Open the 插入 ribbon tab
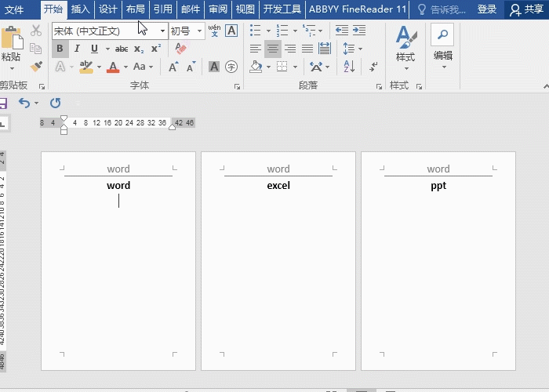Image resolution: width=549 pixels, height=392 pixels. [80, 9]
